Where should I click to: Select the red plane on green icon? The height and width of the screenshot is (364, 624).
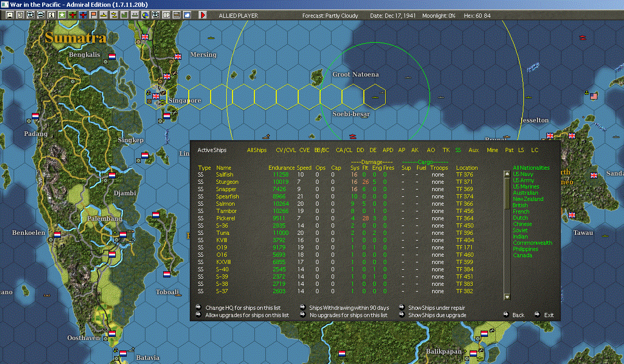72,15
